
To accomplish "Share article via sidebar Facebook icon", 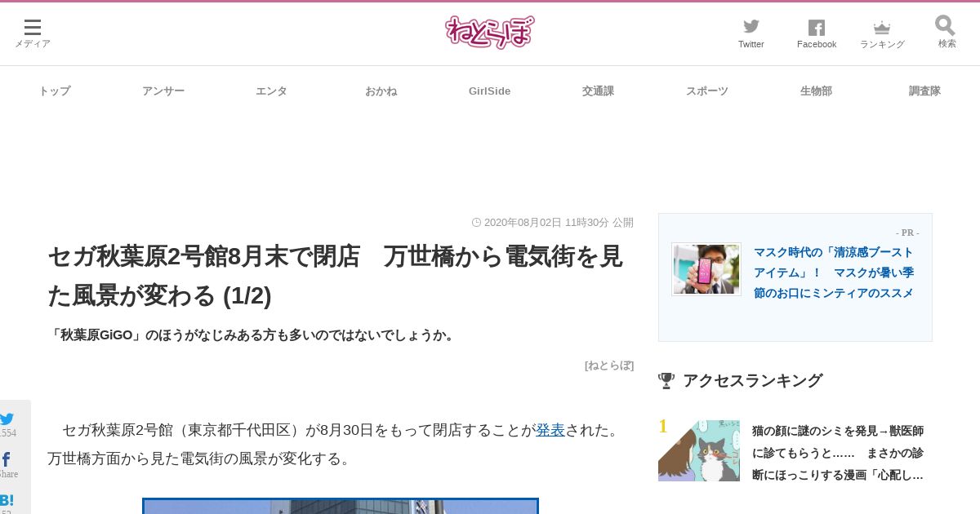I will [6, 459].
